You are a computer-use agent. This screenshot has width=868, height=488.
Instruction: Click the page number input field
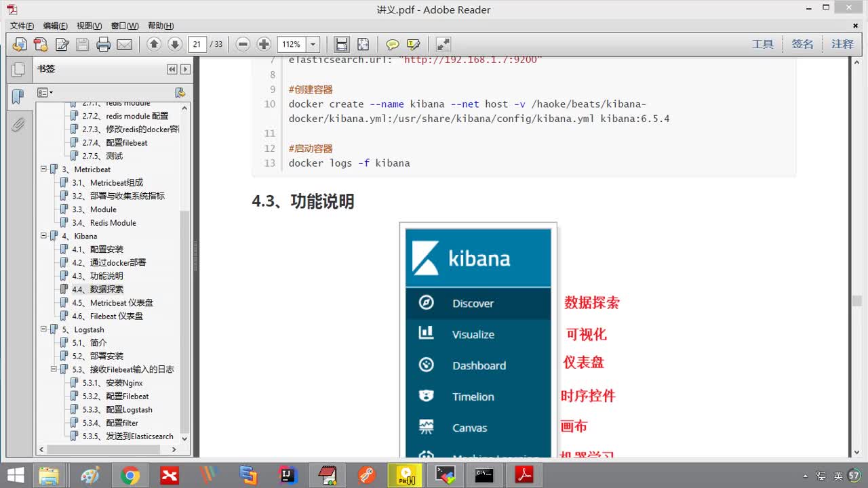point(197,45)
